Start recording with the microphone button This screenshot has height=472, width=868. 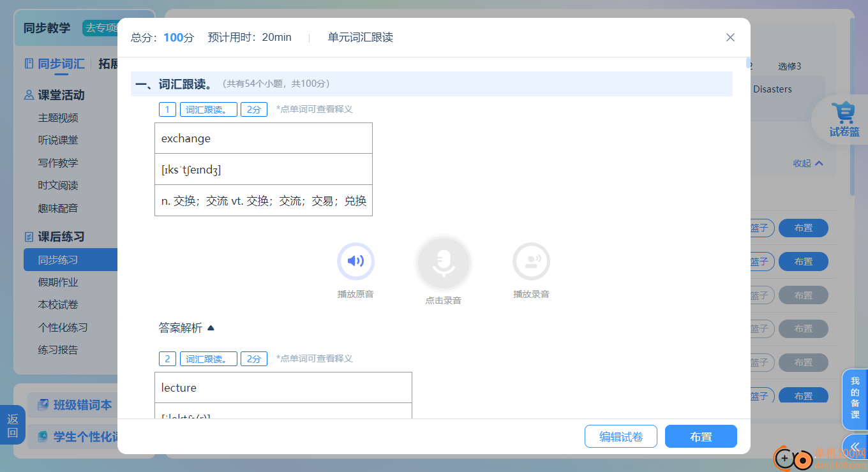point(444,263)
